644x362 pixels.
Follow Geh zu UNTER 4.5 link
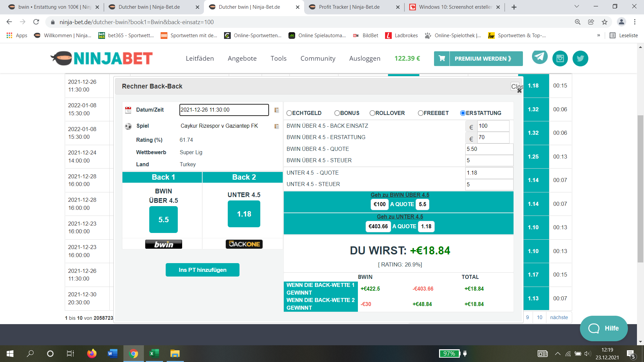[400, 217]
